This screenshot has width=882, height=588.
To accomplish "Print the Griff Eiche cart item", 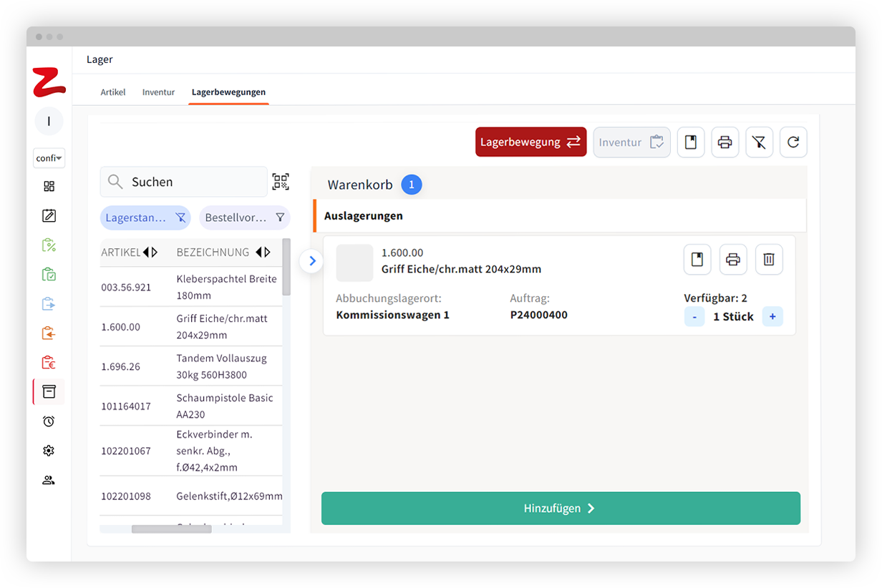I will point(733,260).
